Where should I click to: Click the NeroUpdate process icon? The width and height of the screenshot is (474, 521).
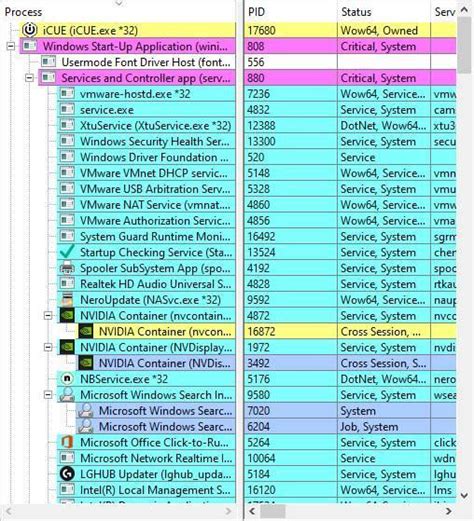click(67, 299)
